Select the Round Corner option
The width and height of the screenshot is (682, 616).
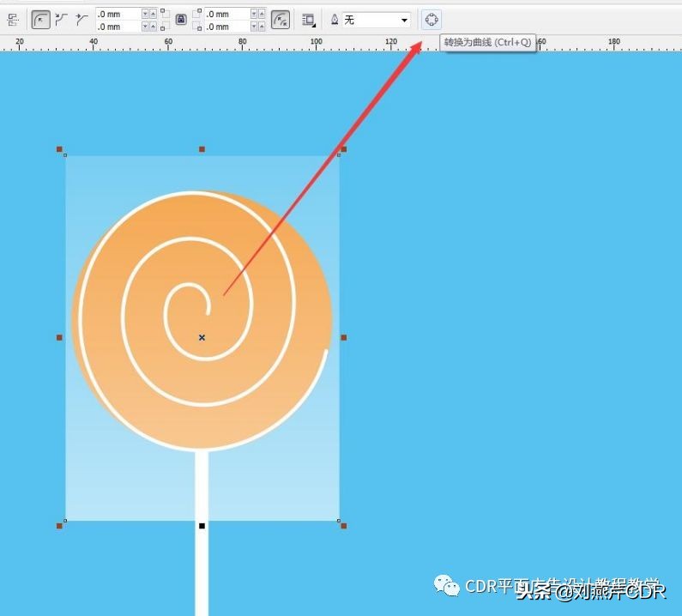coord(41,20)
